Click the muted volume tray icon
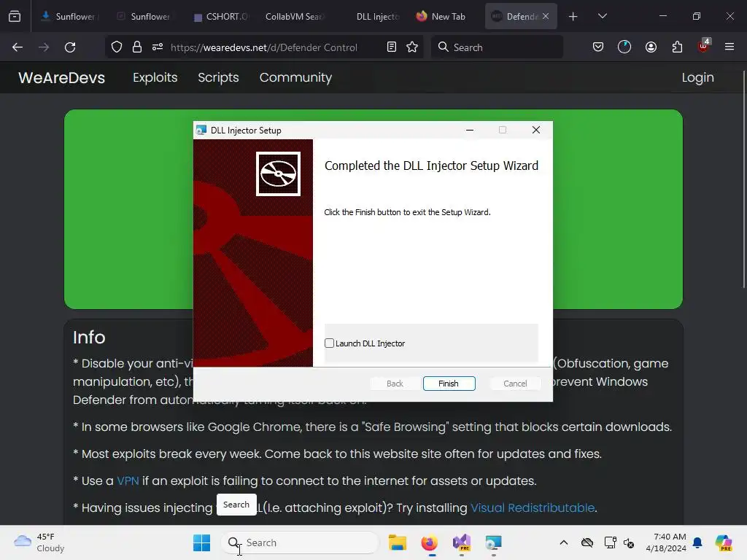The height and width of the screenshot is (560, 747). point(629,542)
